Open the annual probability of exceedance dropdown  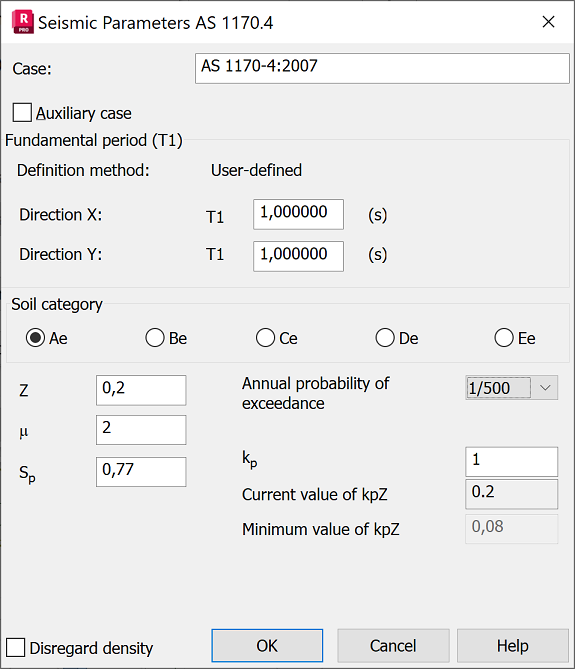(545, 388)
